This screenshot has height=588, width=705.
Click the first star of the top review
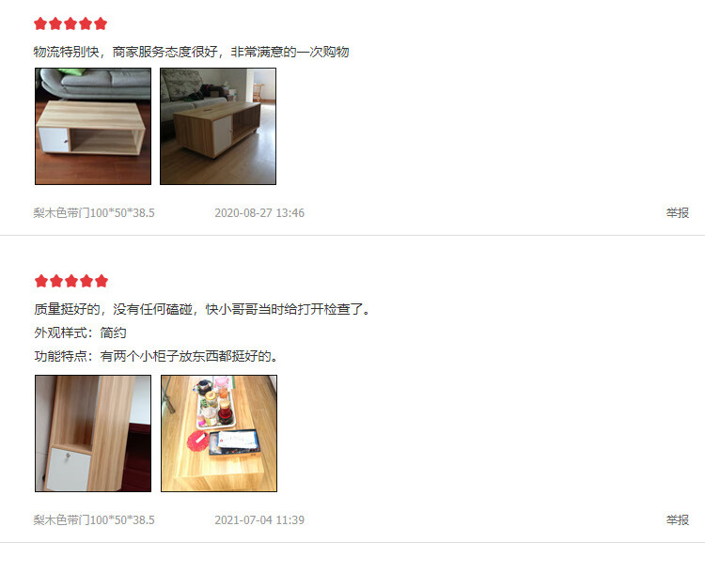coord(40,23)
